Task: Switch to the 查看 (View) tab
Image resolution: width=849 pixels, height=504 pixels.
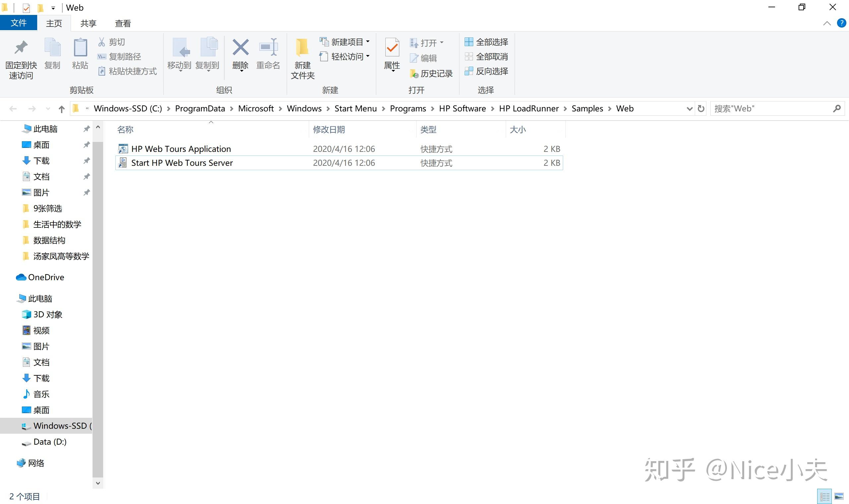Action: 123,24
